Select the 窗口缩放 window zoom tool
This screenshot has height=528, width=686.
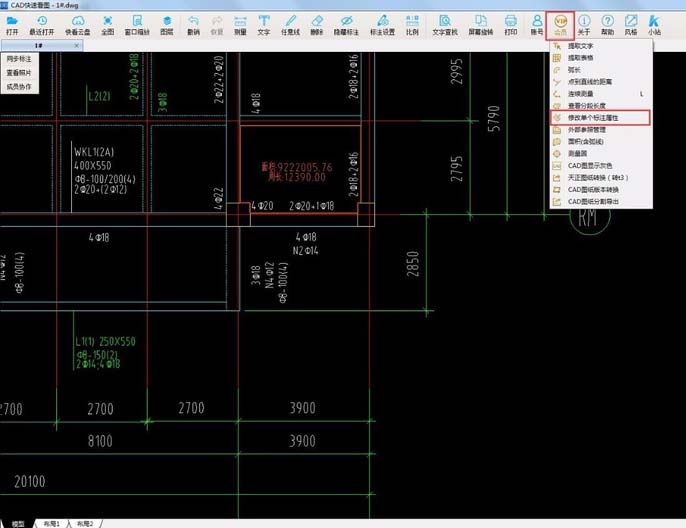[137, 25]
